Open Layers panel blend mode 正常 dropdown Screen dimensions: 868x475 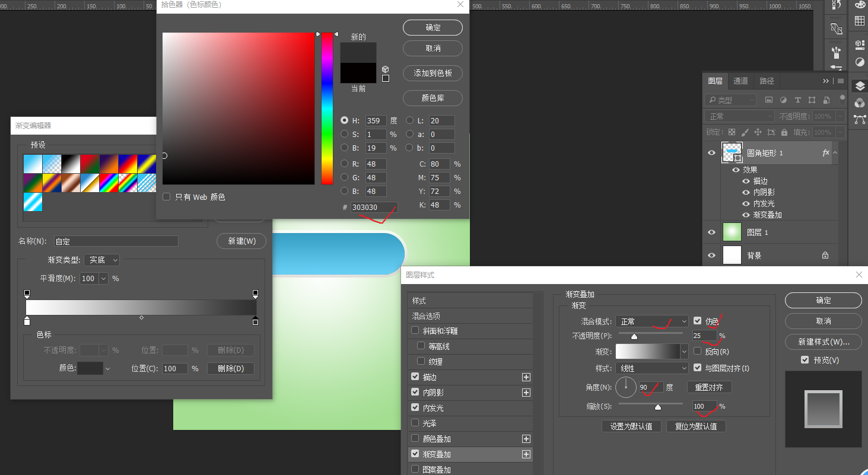740,116
